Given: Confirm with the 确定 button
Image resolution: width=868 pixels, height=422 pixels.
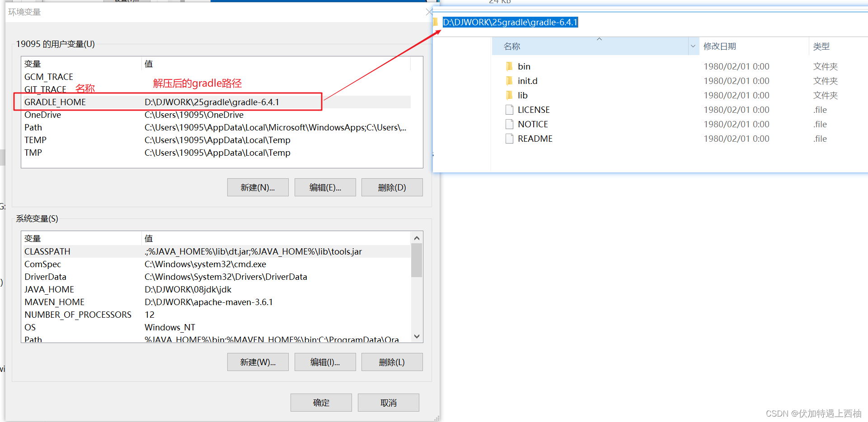Looking at the screenshot, I should [321, 403].
